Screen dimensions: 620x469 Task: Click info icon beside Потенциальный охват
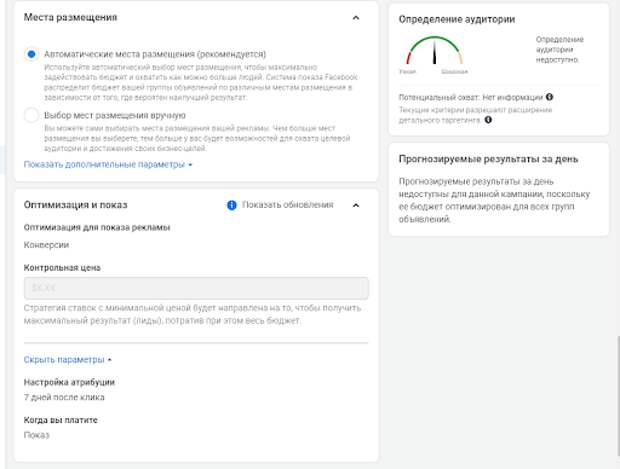point(549,97)
